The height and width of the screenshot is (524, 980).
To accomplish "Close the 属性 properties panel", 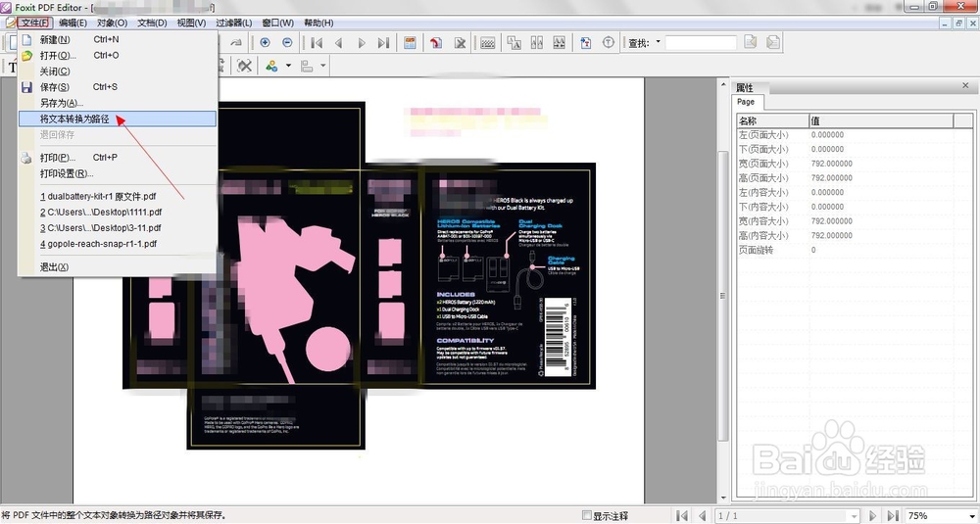I will pos(965,85).
